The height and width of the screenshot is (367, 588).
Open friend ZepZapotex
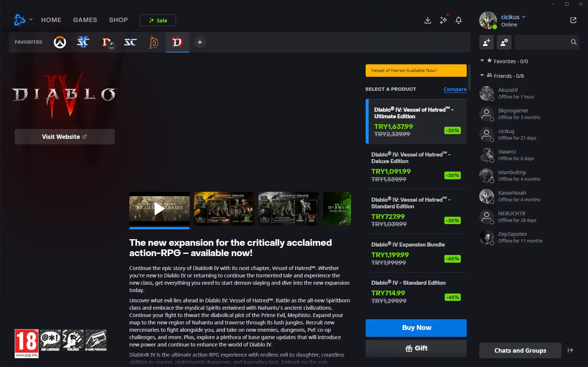coord(529,237)
